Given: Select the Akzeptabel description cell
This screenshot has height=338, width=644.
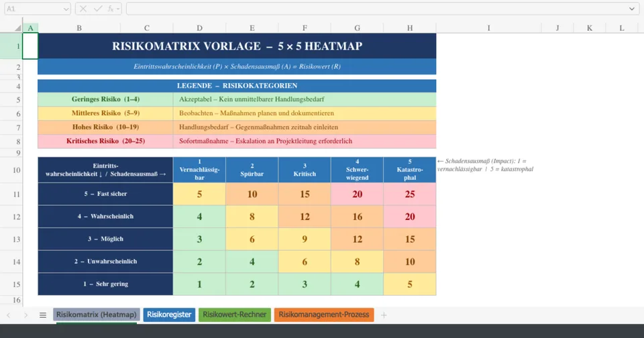Looking at the screenshot, I should click(x=305, y=99).
